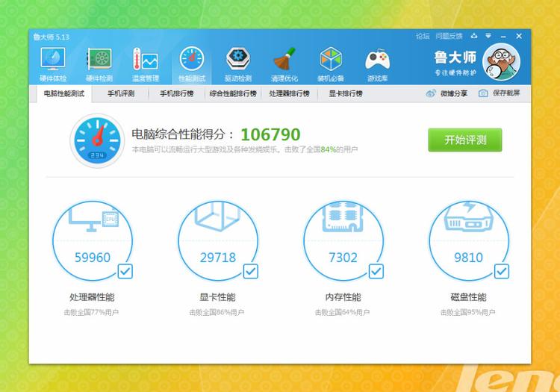Switch to the 综合性能排行榜 tab
Screen dimensions: 560x392
point(233,93)
